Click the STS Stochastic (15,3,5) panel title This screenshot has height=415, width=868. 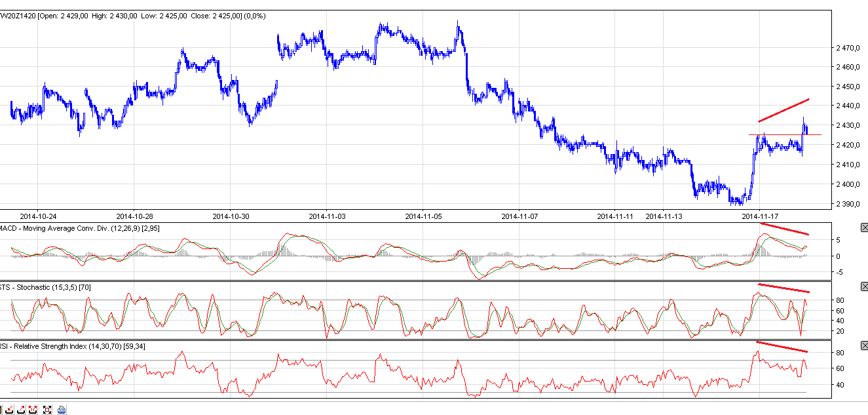pyautogui.click(x=51, y=287)
